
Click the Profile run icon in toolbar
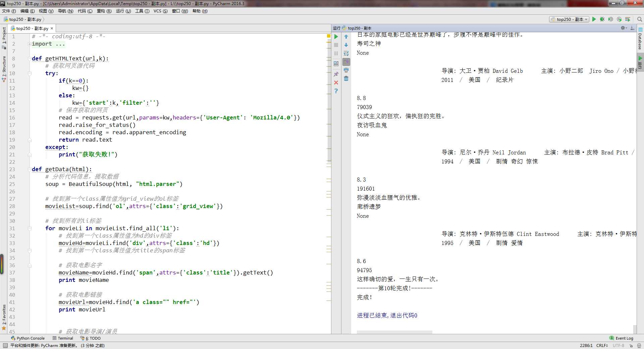coord(619,19)
